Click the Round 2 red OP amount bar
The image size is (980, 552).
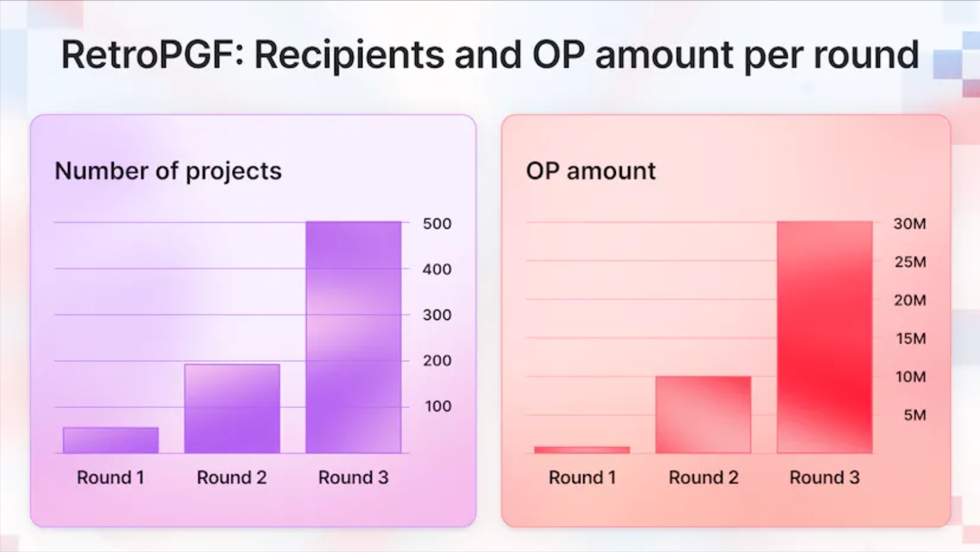click(x=703, y=415)
